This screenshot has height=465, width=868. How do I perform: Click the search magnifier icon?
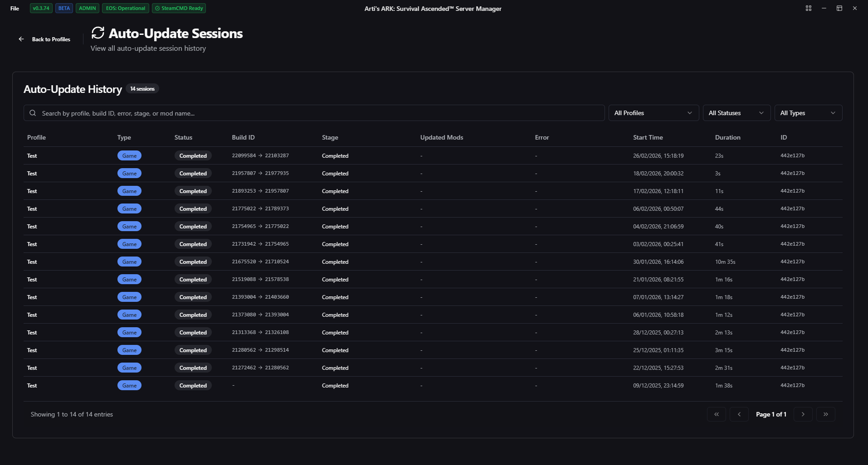click(33, 113)
